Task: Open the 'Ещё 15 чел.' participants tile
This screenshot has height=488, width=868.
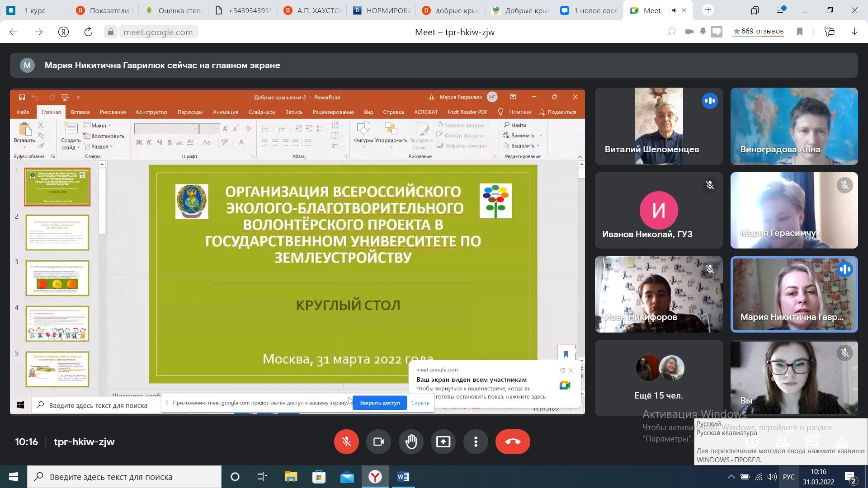Action: pos(659,378)
